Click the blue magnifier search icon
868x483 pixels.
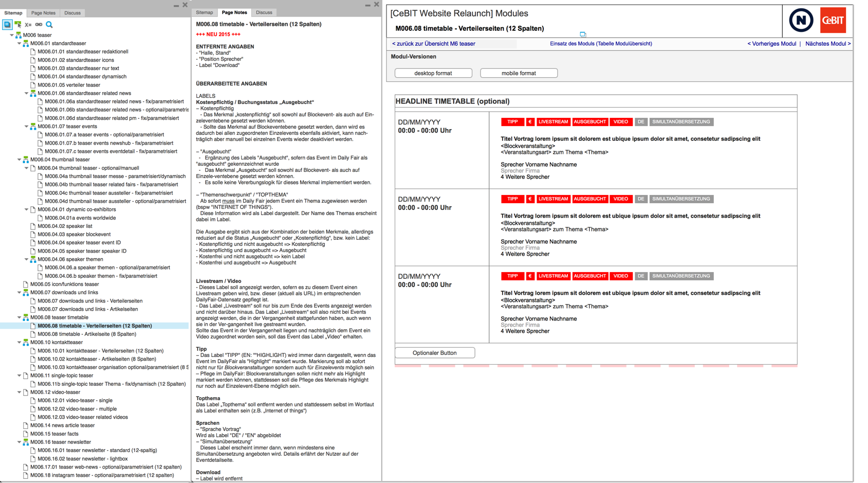click(49, 25)
